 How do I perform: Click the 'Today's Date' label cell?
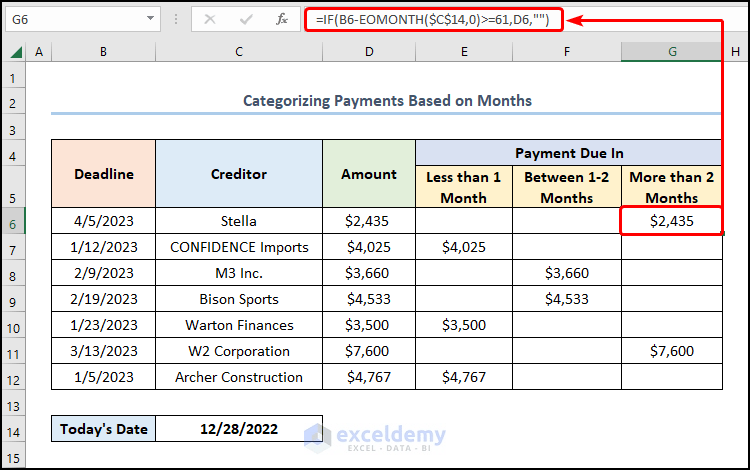[103, 428]
